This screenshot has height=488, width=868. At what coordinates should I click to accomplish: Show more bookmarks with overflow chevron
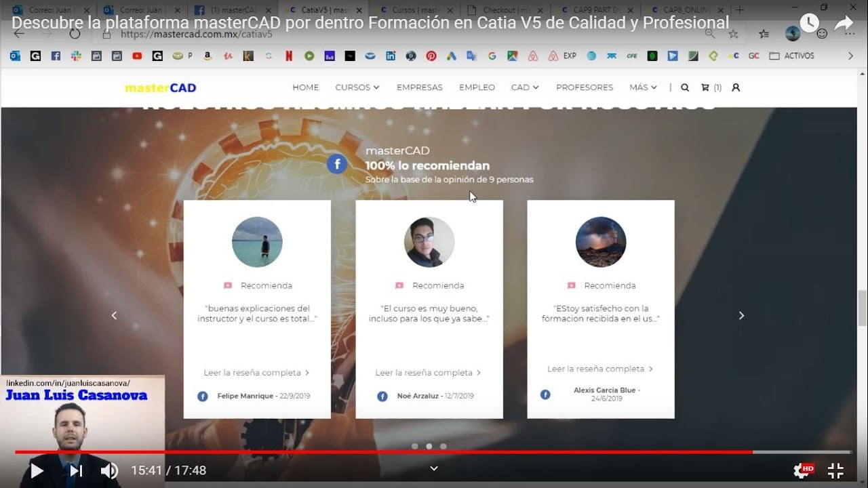[x=850, y=56]
